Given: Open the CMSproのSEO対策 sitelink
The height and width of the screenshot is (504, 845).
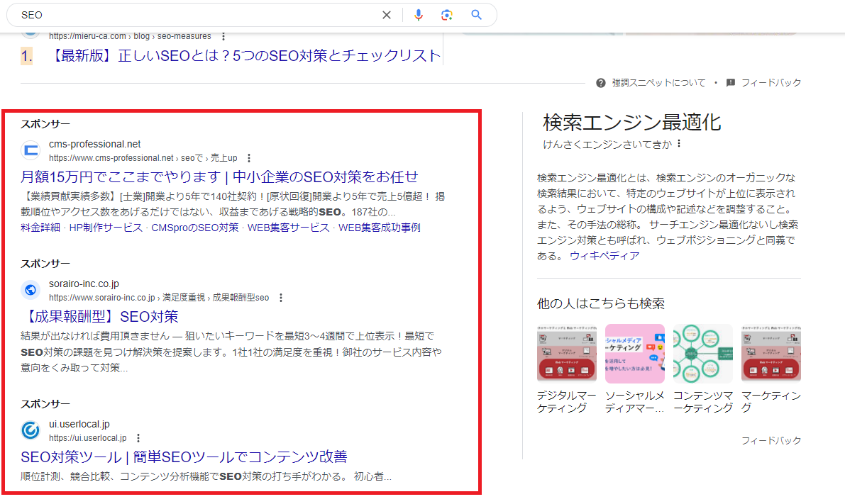Looking at the screenshot, I should click(x=195, y=228).
